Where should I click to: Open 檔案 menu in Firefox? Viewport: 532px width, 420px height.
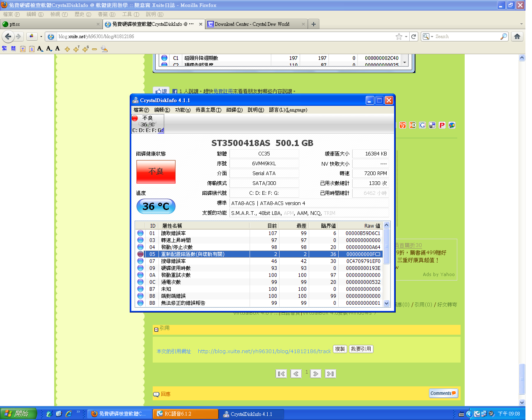coord(11,14)
